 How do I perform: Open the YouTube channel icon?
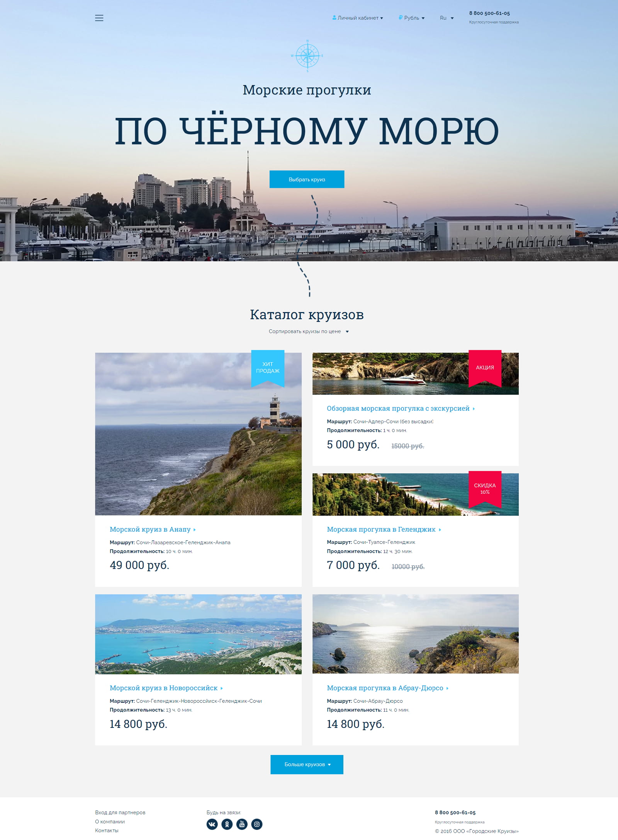tap(242, 824)
